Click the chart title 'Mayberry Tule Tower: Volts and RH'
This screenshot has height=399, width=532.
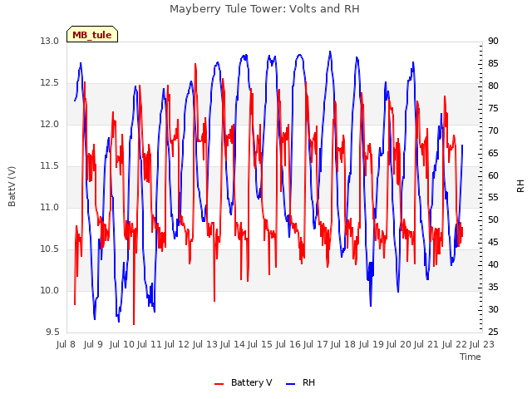[x=264, y=8]
